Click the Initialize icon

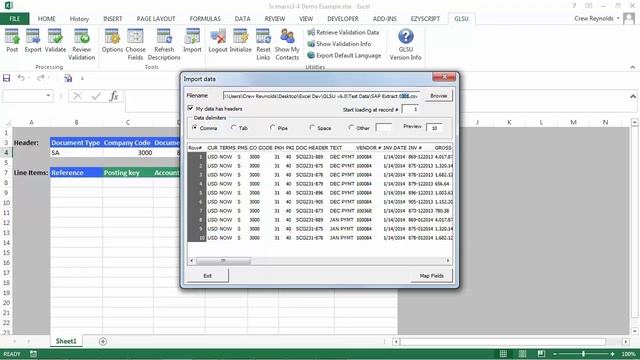coord(240,40)
